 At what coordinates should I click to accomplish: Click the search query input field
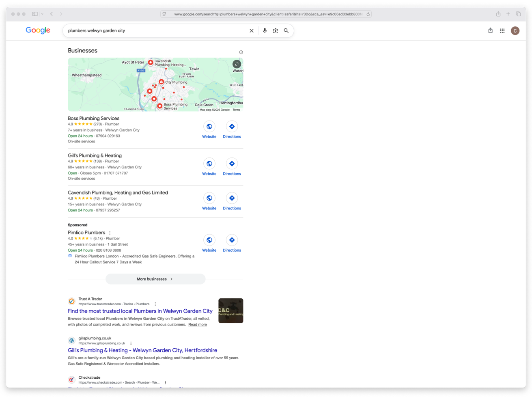coord(156,31)
